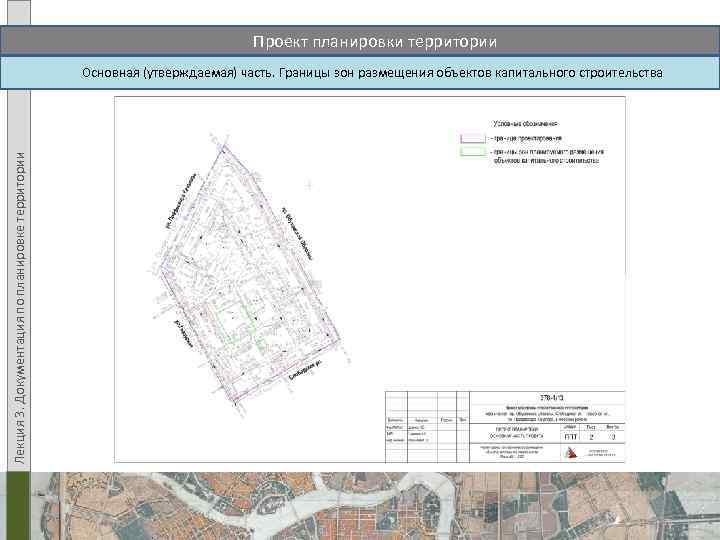720x540 pixels.
Task: Click drawing number "378-1/13" in title block
Action: coord(551,398)
